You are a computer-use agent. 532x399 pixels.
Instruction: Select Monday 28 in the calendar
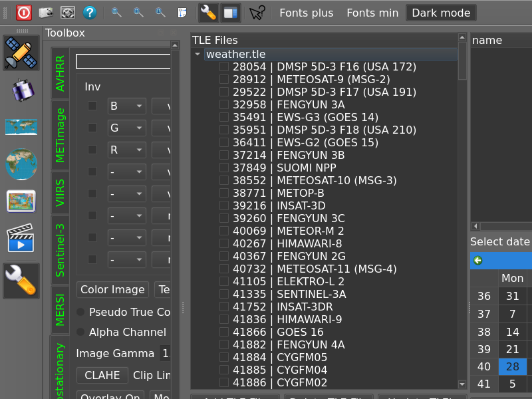coord(512,366)
